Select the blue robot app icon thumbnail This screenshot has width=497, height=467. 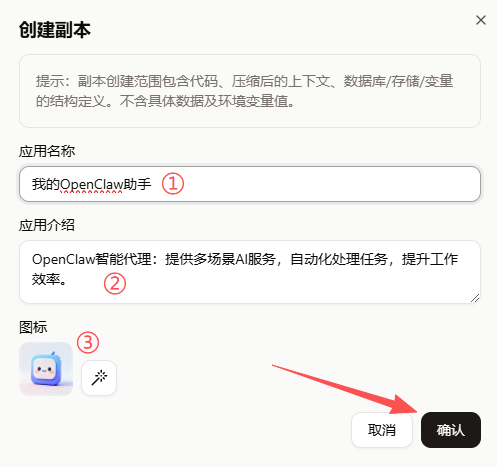46,369
